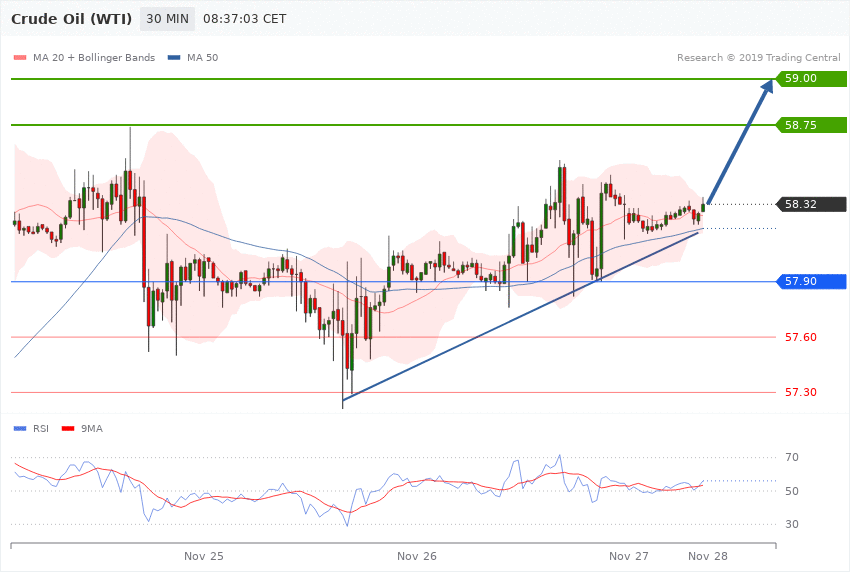850x576 pixels.
Task: Click the RSI 50 level label
Action: [792, 491]
